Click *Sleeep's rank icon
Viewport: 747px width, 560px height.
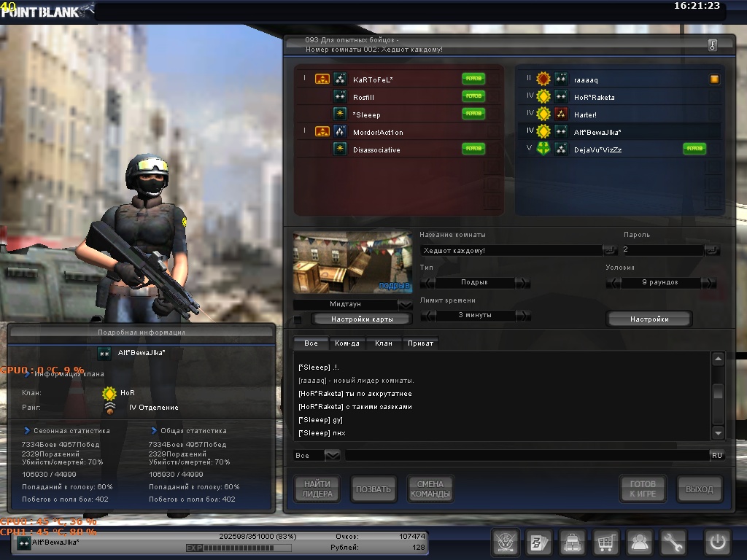tap(340, 114)
